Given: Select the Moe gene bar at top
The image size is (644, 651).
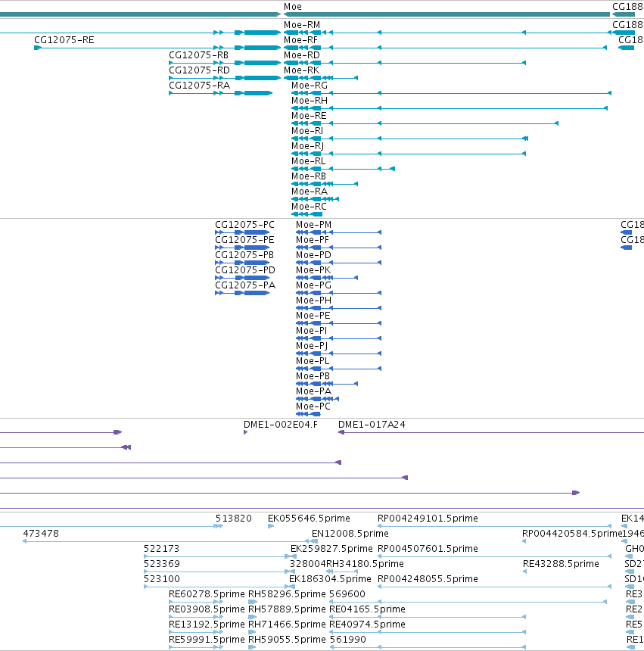Looking at the screenshot, I should (x=447, y=14).
